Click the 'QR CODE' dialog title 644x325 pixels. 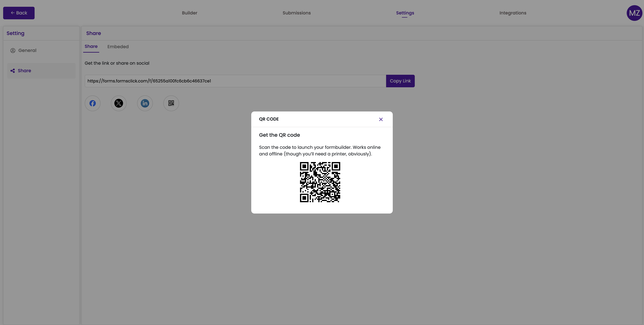tap(269, 119)
